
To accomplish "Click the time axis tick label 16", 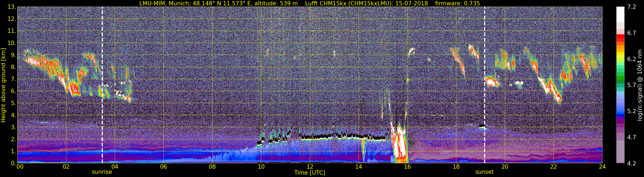I will (407, 167).
